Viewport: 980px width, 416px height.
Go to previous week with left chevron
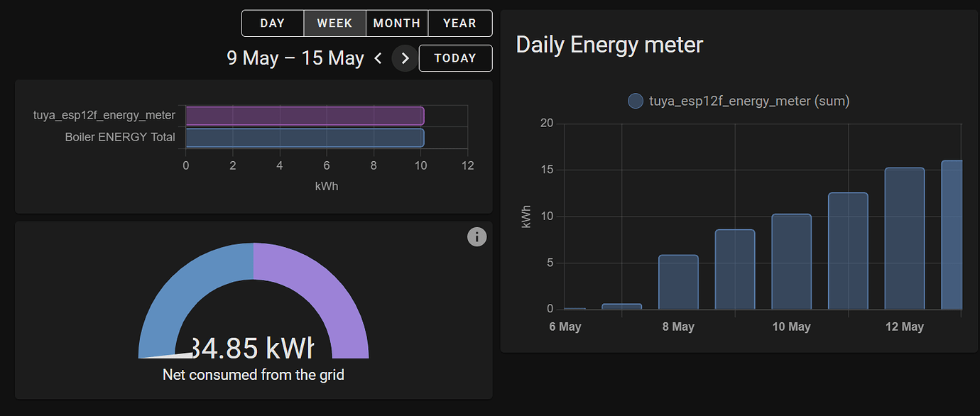[378, 58]
